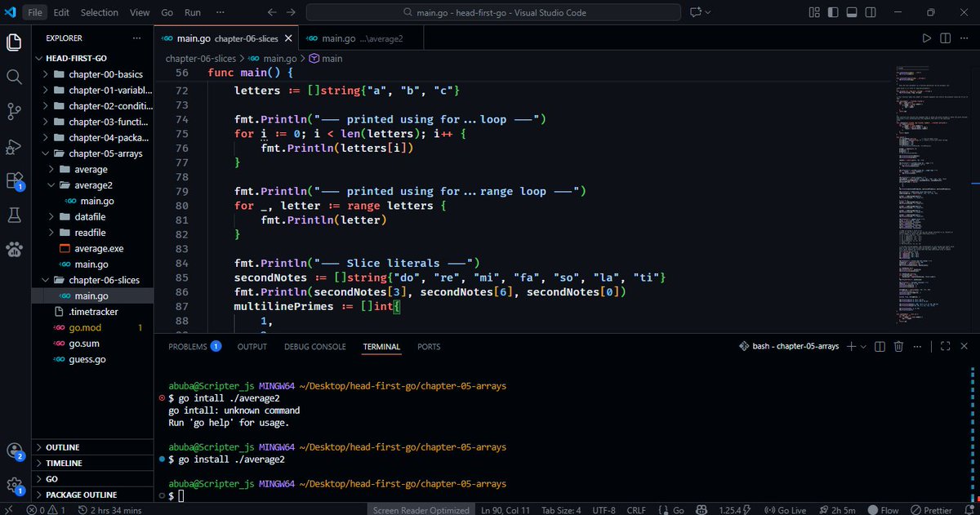Click Ln 90, Col 11 status item

click(506, 509)
